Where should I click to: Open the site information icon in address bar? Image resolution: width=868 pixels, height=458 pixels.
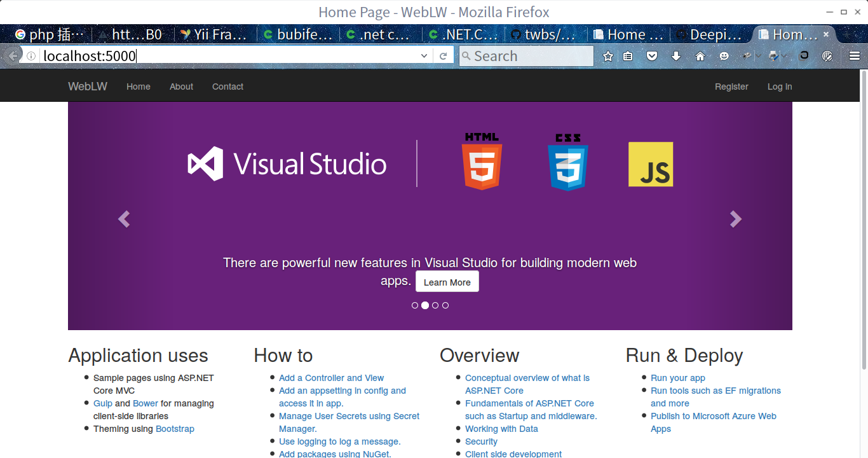tap(31, 56)
